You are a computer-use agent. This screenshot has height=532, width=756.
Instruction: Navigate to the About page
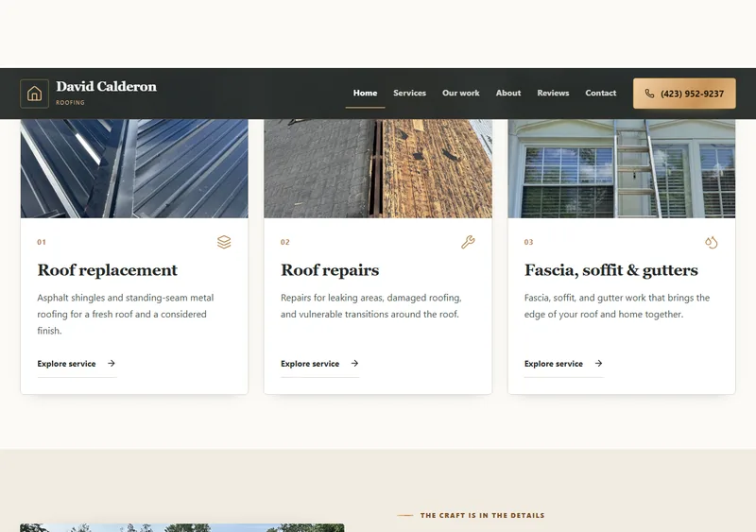tap(508, 94)
